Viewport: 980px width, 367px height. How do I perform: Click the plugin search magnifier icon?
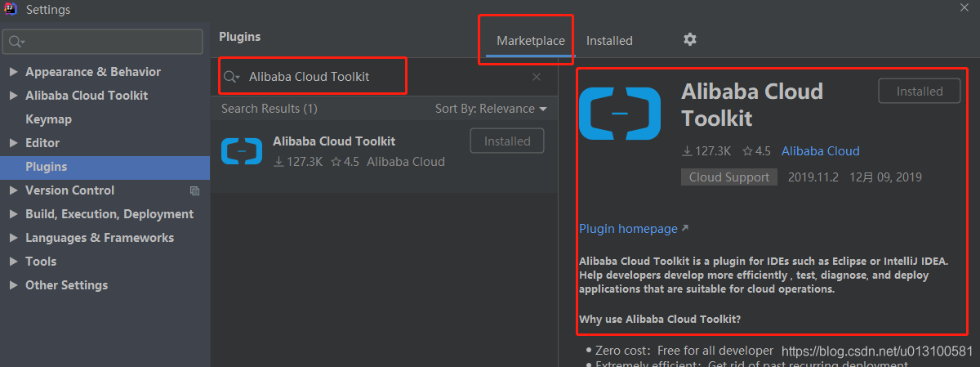(231, 77)
